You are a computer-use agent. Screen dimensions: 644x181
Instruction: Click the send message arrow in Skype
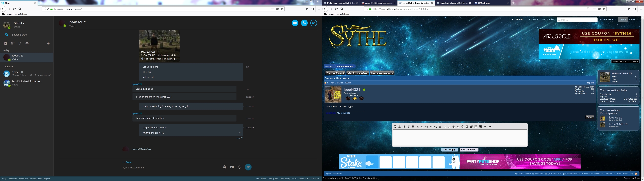click(248, 167)
